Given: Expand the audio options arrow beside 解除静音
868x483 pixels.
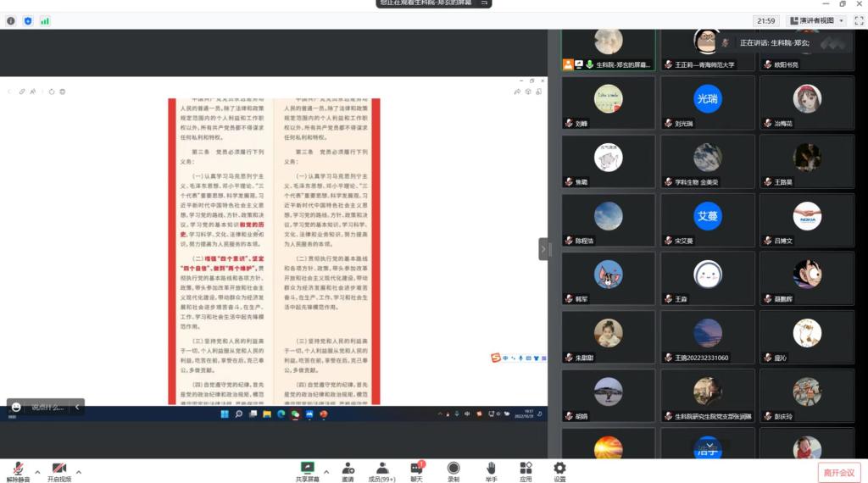Looking at the screenshot, I should point(36,472).
